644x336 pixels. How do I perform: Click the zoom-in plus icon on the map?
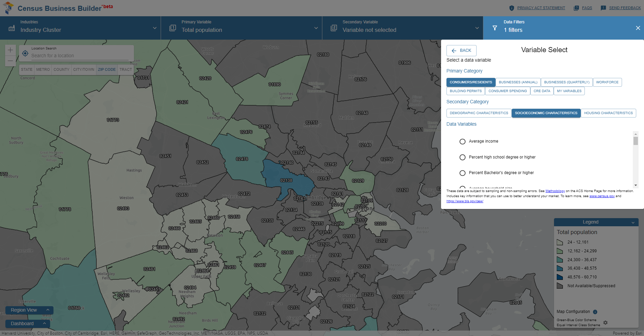(10, 50)
